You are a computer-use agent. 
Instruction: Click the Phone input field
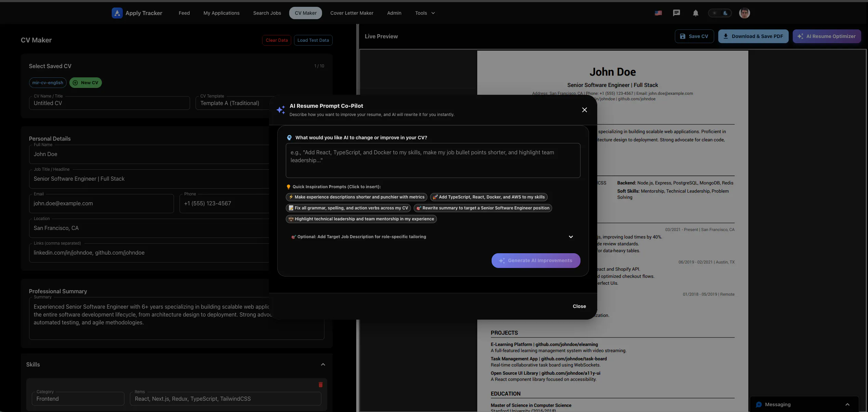224,203
